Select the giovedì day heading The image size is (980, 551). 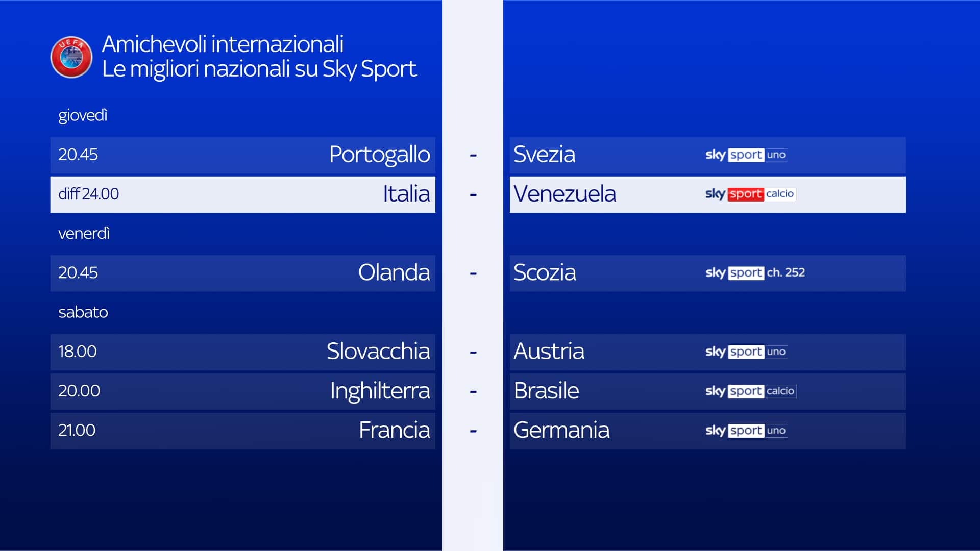[x=83, y=115]
